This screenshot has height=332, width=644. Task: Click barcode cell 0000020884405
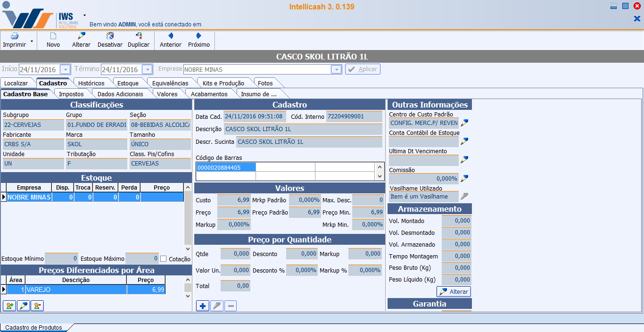pyautogui.click(x=226, y=167)
